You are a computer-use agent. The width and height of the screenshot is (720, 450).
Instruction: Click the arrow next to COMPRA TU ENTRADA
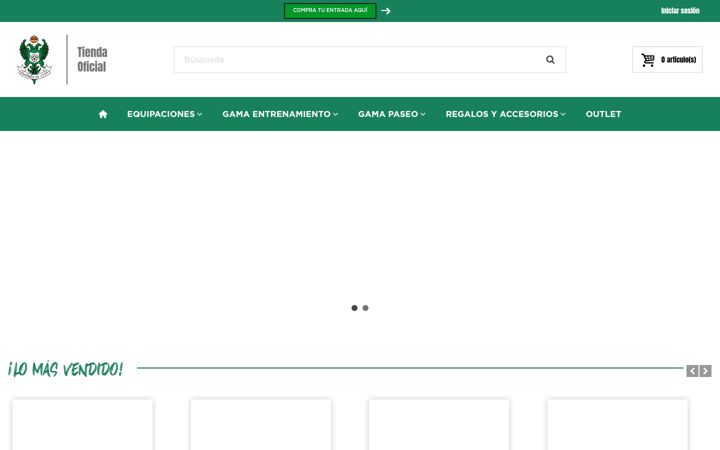tap(386, 11)
